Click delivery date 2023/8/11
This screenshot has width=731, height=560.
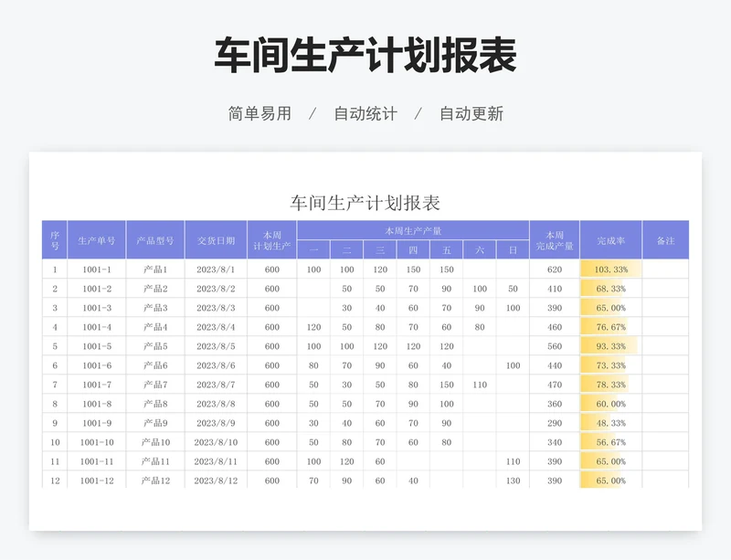[x=216, y=461]
